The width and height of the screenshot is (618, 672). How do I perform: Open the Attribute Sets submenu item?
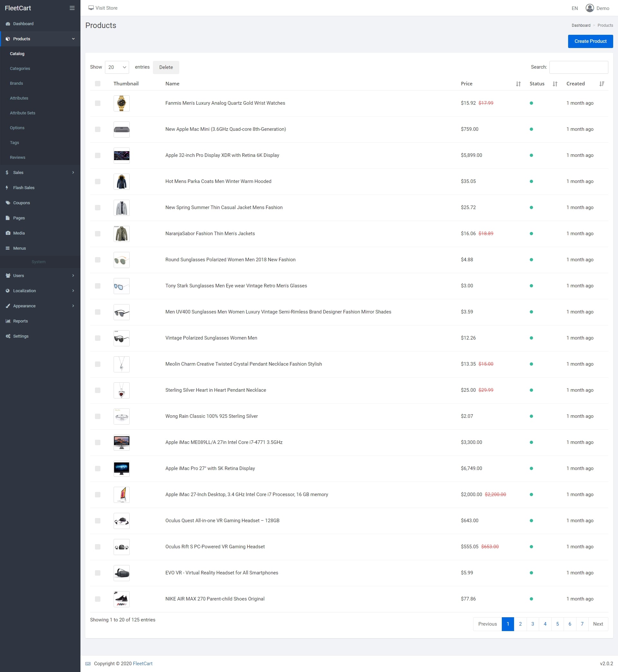(23, 113)
